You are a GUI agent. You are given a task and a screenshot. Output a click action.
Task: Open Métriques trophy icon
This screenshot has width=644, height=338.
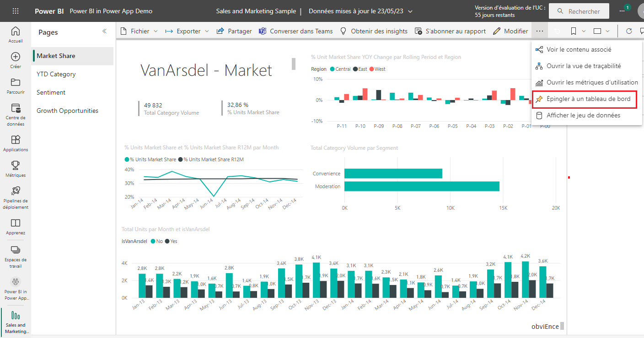16,169
